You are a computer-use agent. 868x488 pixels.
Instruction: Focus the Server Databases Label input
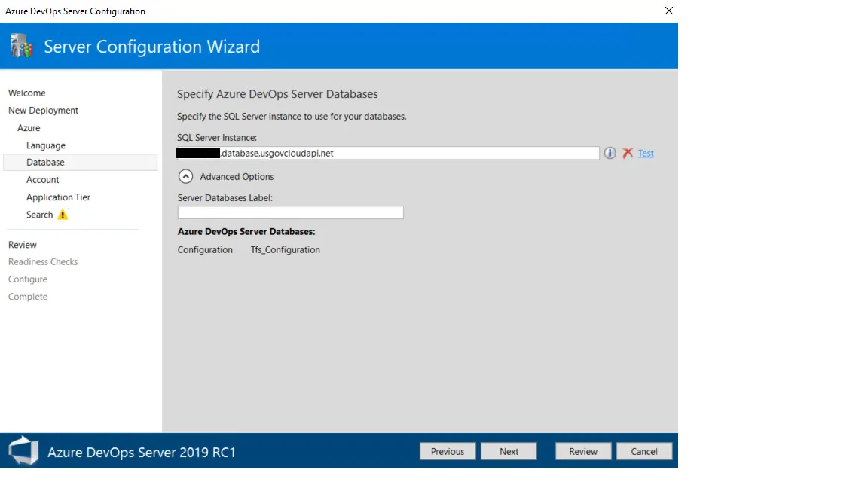[x=291, y=212]
